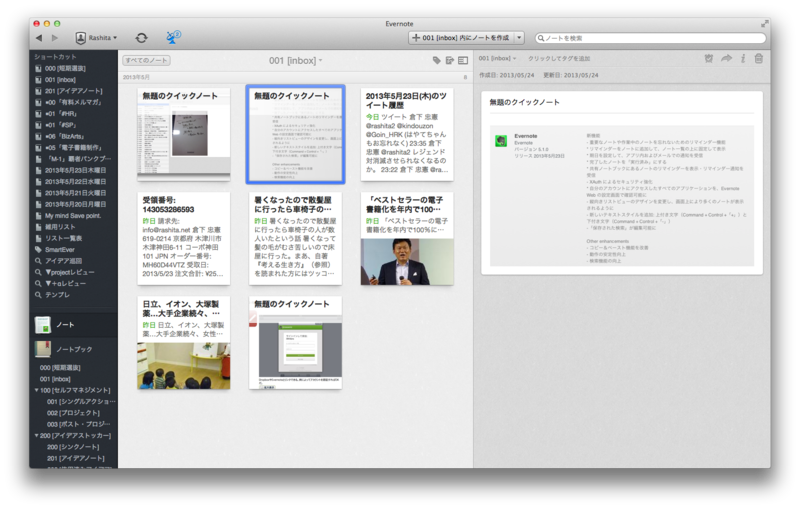800x509 pixels.
Task: Open shortcut note 2013年5月21日火曜日
Action: click(75, 193)
